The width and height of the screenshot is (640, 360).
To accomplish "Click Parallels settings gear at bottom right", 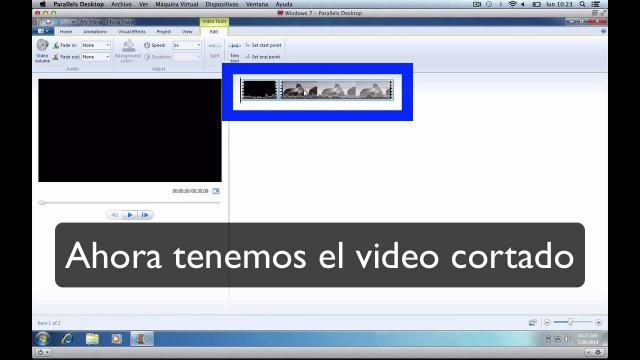I will tap(598, 352).
